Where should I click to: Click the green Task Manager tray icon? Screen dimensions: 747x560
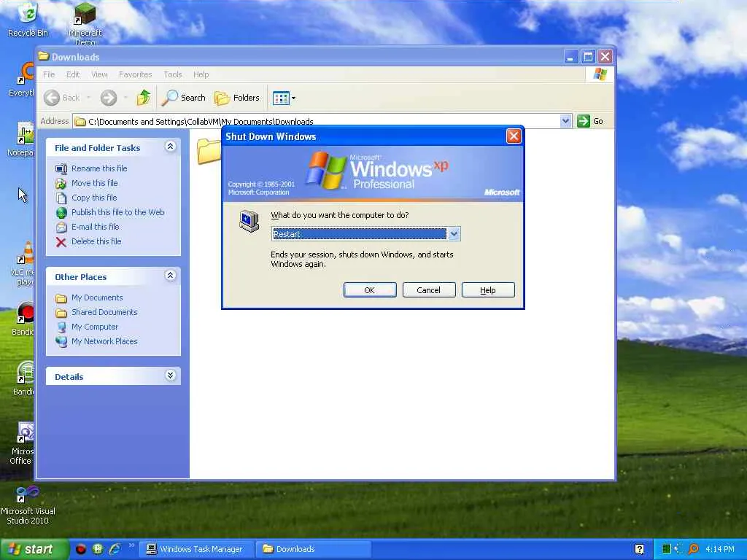pyautogui.click(x=666, y=549)
